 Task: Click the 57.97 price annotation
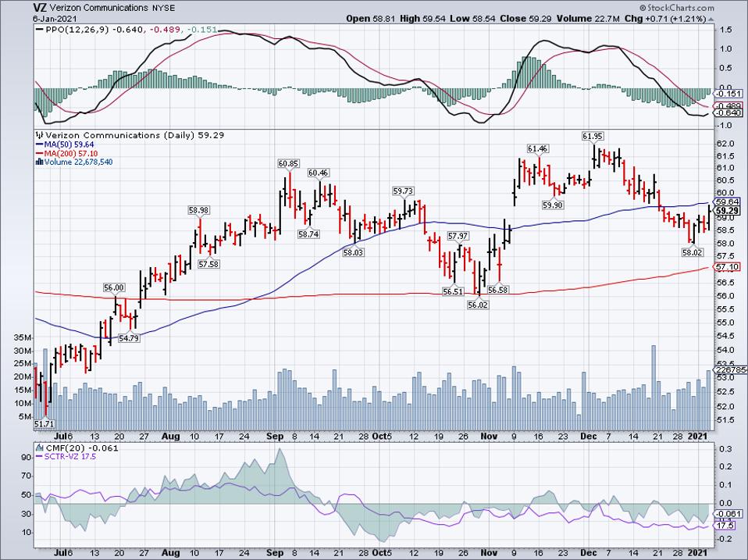tap(458, 236)
